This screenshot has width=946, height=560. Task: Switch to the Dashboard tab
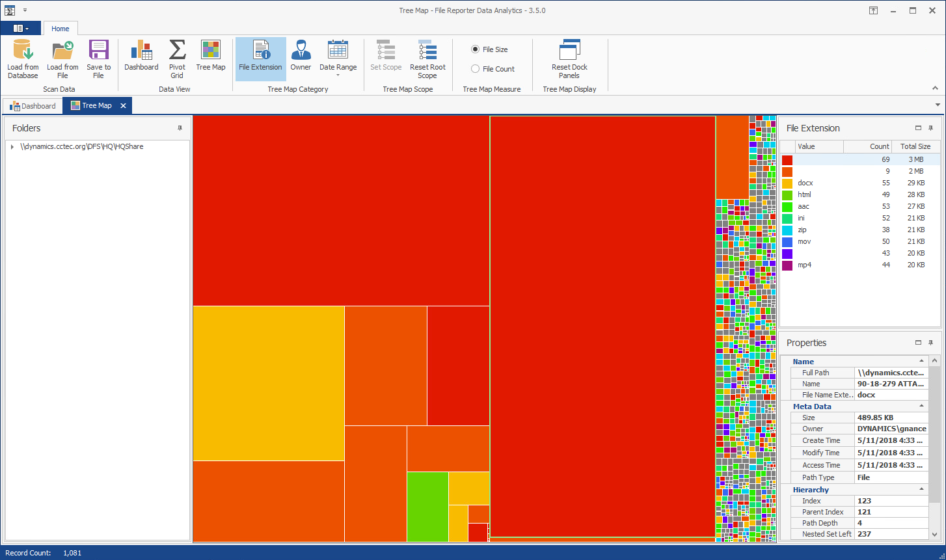[x=33, y=106]
